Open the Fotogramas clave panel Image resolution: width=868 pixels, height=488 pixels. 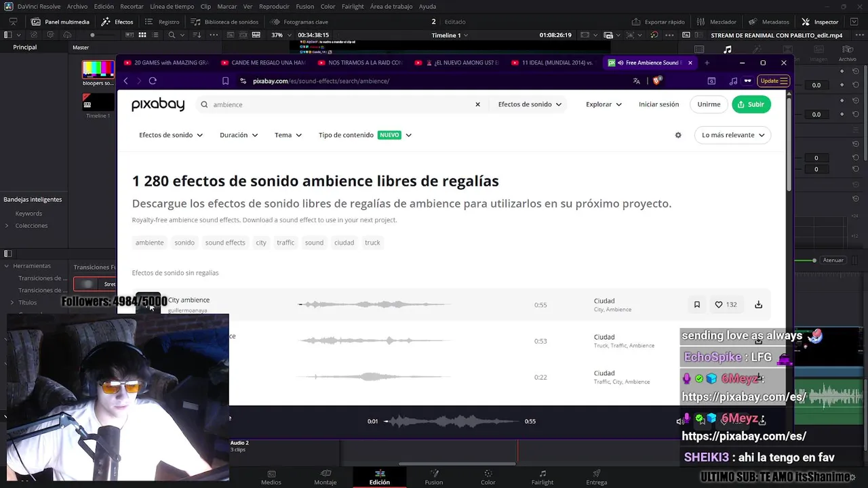[299, 22]
